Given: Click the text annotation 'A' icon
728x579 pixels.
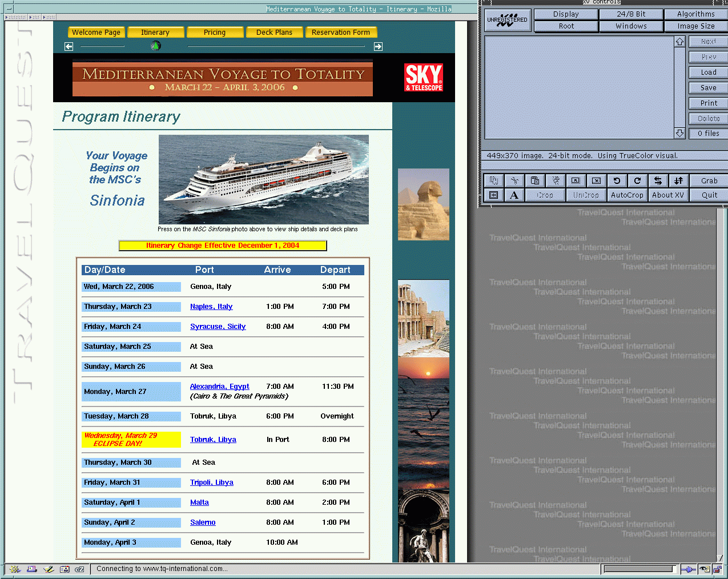Looking at the screenshot, I should [x=514, y=195].
